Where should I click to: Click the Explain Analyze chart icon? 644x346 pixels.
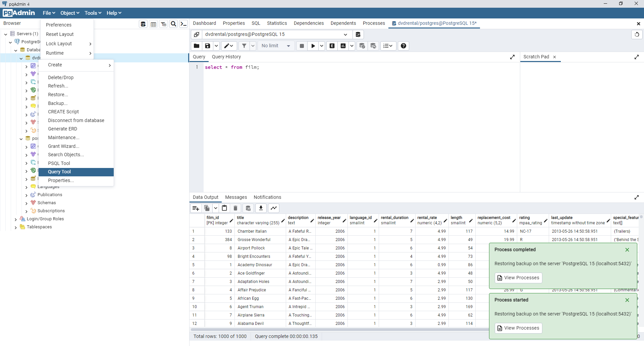click(343, 46)
